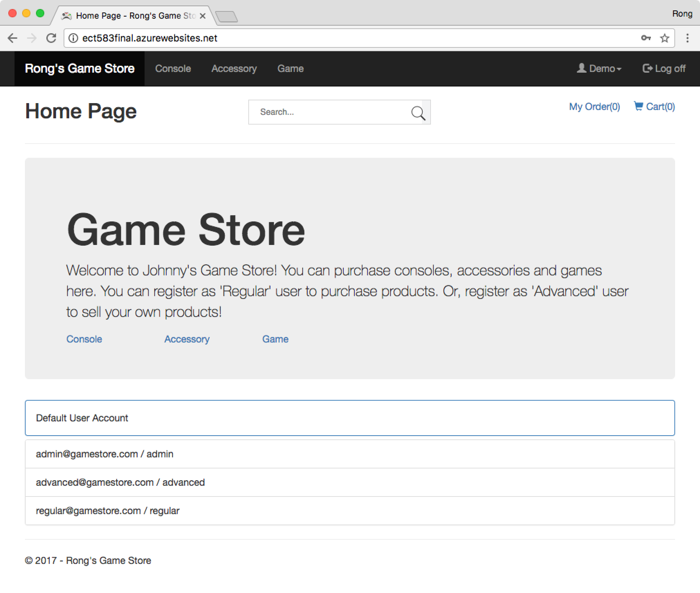Open the Chrome three-dot menu
The width and height of the screenshot is (700, 593).
point(688,38)
